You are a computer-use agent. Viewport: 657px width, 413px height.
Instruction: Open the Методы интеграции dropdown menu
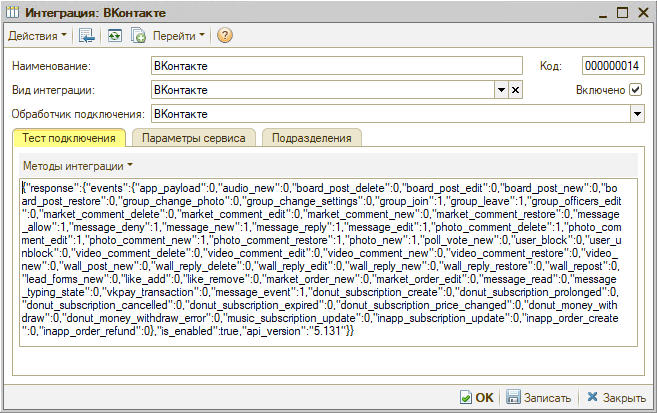(78, 166)
